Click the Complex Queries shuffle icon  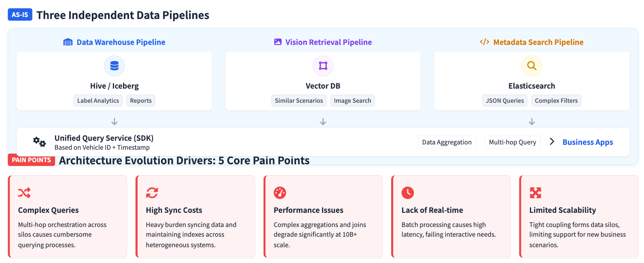[x=24, y=193]
